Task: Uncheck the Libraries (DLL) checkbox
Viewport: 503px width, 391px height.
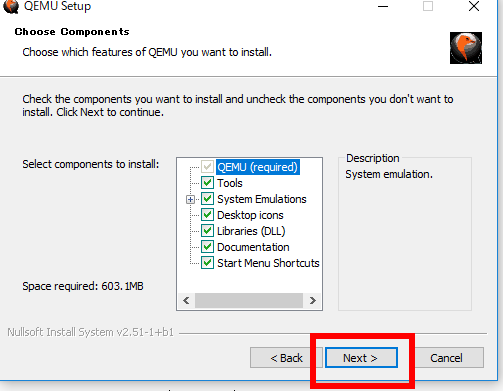Action: click(x=207, y=231)
